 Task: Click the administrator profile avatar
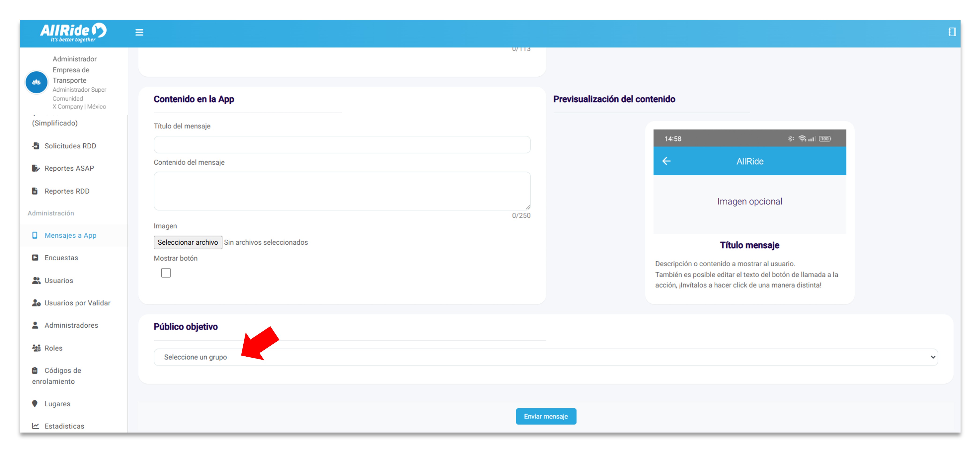[x=37, y=82]
